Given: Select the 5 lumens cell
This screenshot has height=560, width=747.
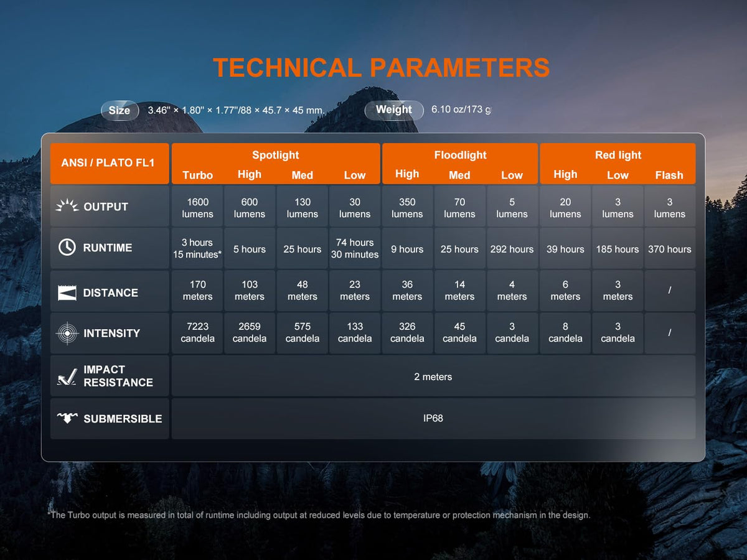Looking at the screenshot, I should pos(512,208).
